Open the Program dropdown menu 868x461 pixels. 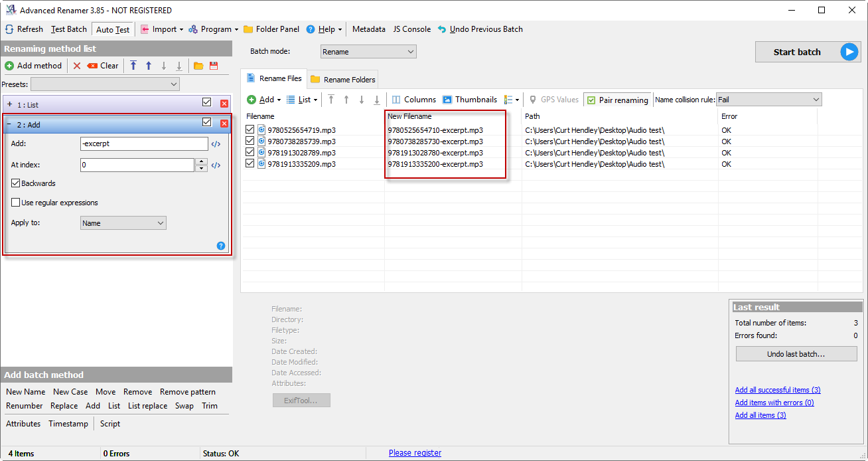(213, 29)
